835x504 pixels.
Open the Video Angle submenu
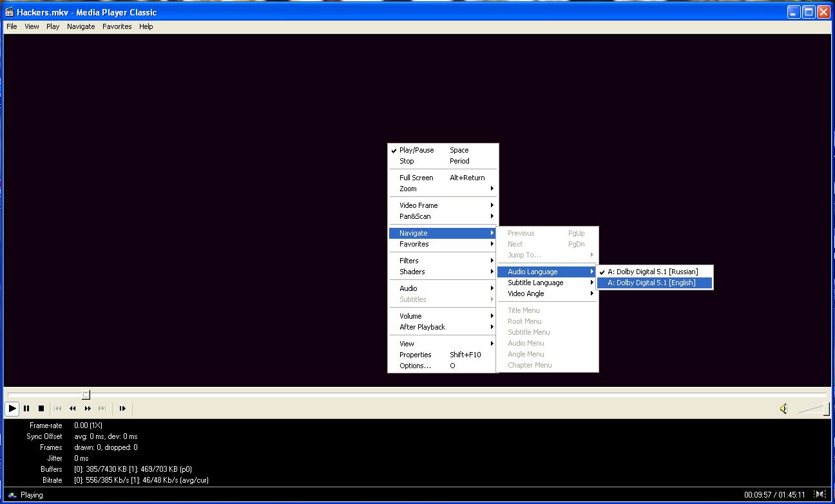coord(548,294)
